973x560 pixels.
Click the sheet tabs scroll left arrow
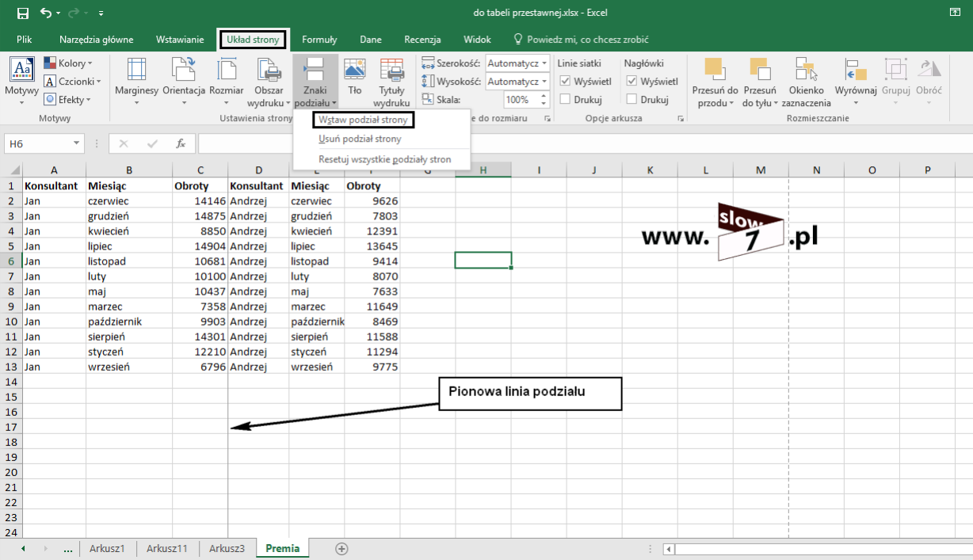click(23, 548)
